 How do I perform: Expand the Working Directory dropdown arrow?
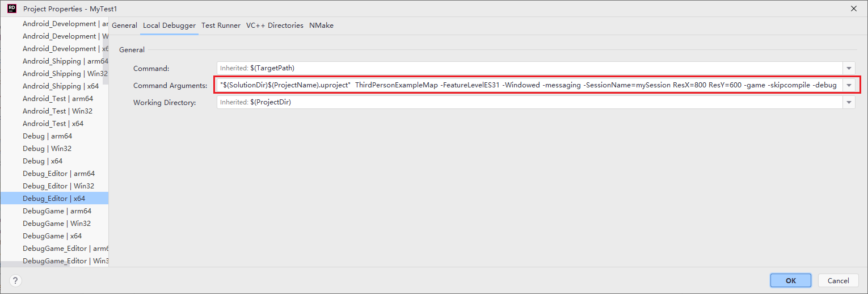point(849,102)
